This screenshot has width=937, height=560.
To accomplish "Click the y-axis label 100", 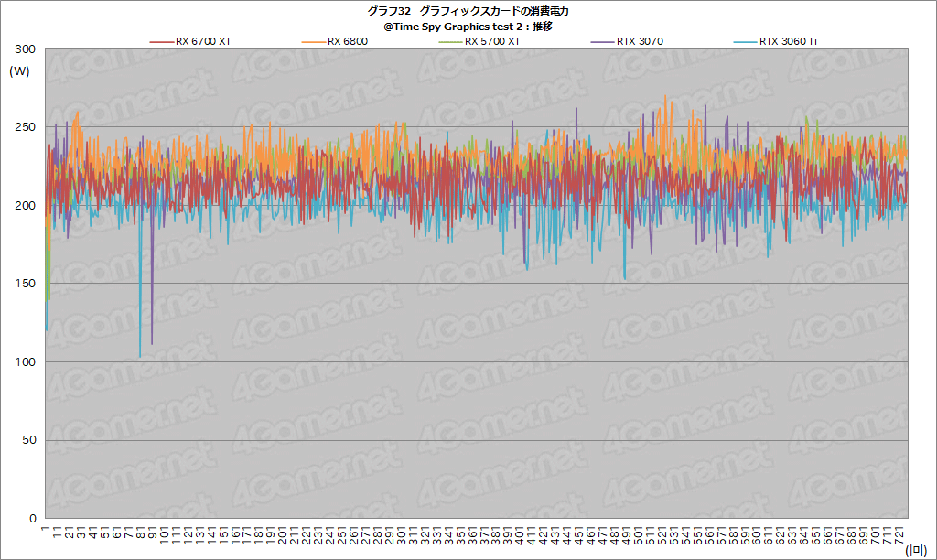I will click(x=25, y=361).
